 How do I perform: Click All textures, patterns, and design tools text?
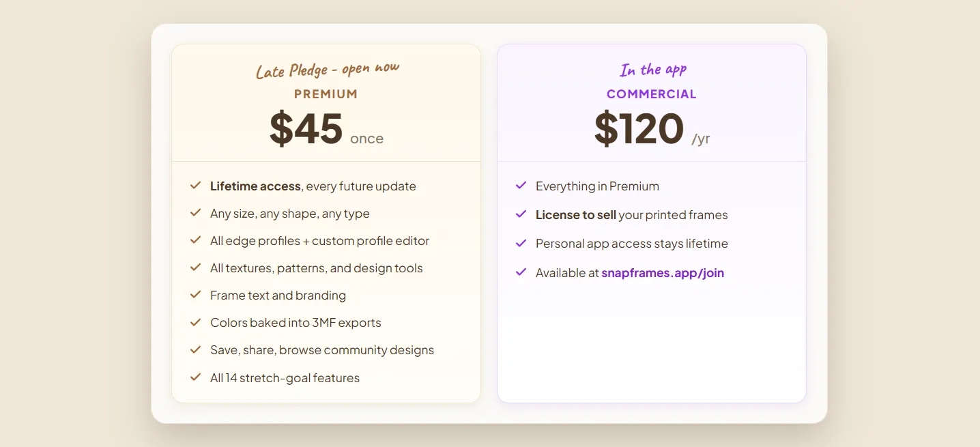[x=317, y=268]
